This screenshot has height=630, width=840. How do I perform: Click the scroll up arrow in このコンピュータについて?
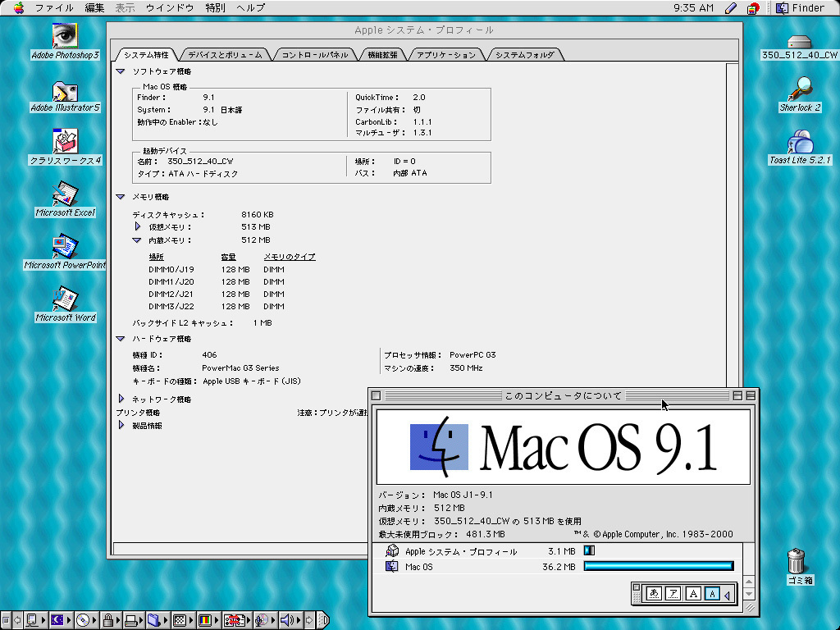pyautogui.click(x=749, y=582)
